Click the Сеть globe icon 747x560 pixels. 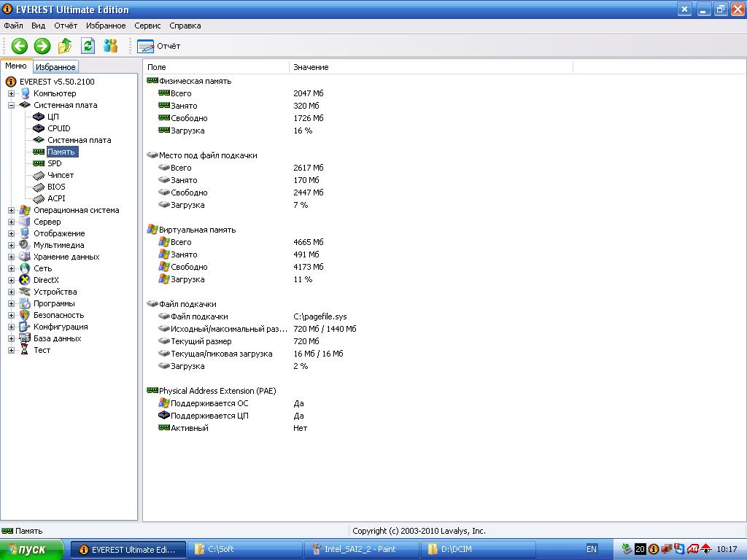(x=25, y=268)
